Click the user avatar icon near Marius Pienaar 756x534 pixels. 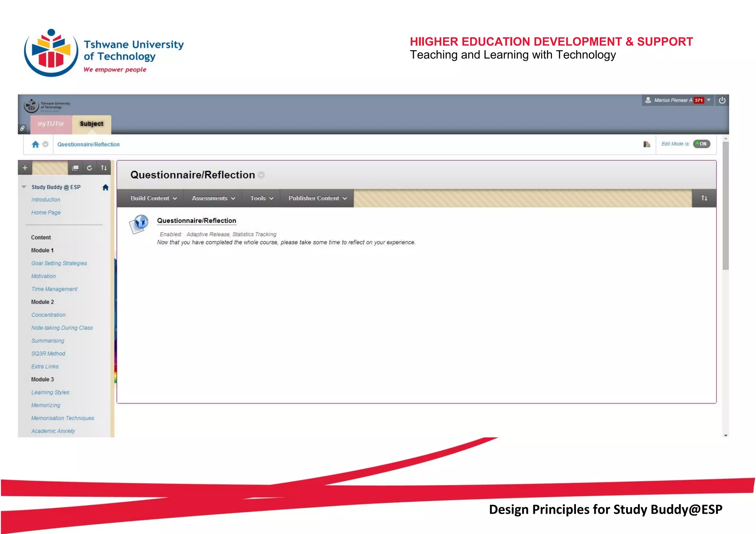[648, 100]
